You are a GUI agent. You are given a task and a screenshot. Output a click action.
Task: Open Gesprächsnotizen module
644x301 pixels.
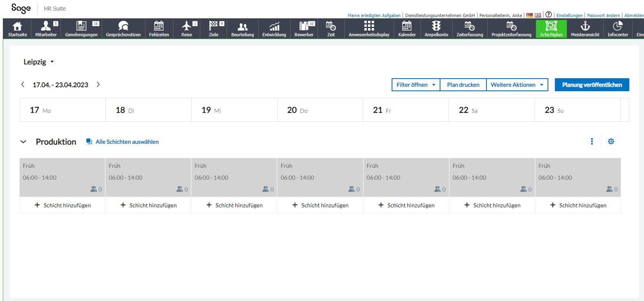[123, 29]
